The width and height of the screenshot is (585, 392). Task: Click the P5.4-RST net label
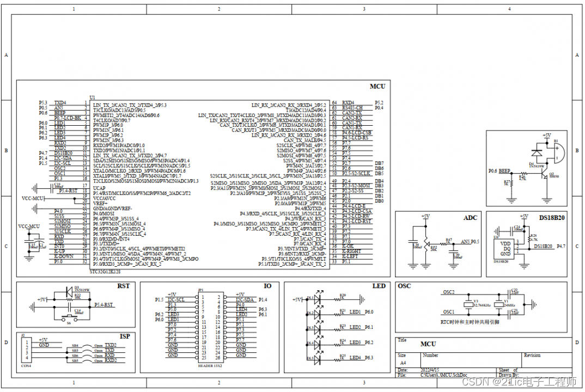[103, 305]
